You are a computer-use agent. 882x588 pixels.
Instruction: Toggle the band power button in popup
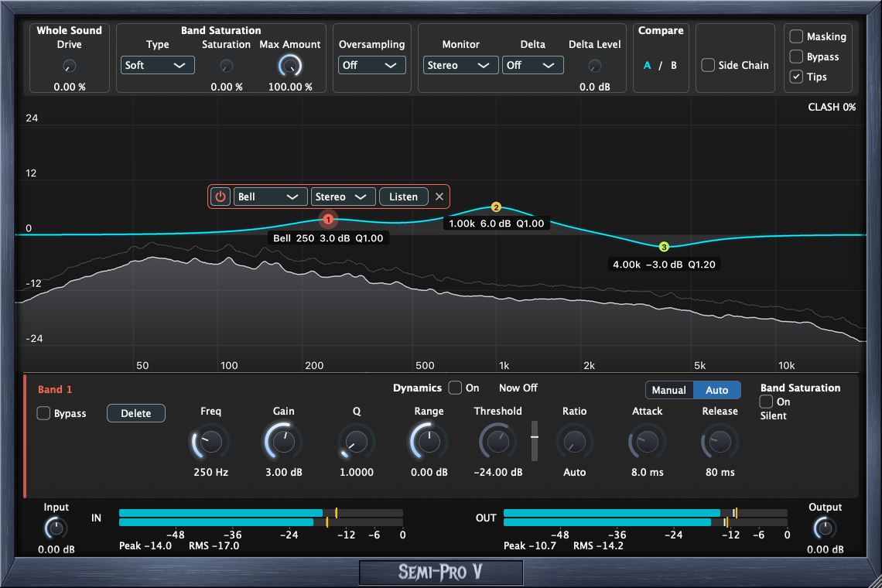click(x=220, y=197)
